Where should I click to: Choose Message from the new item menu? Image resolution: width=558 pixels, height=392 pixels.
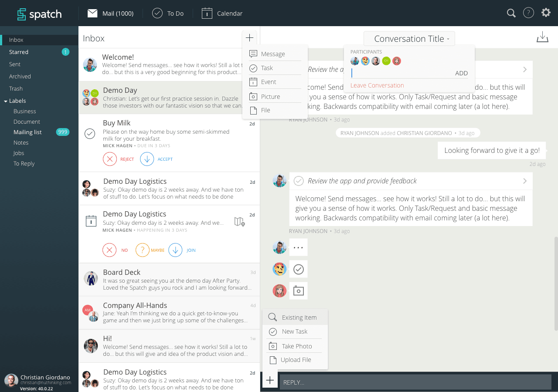point(275,54)
